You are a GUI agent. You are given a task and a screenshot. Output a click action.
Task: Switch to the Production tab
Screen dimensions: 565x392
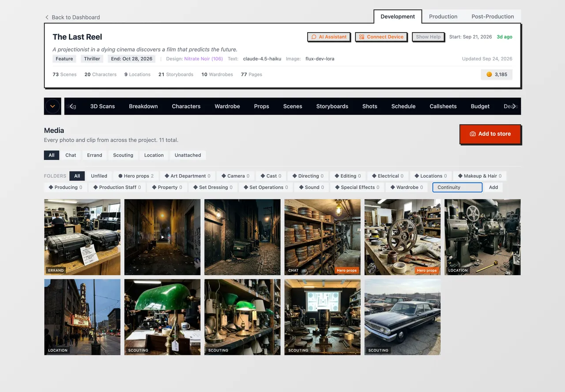click(443, 16)
